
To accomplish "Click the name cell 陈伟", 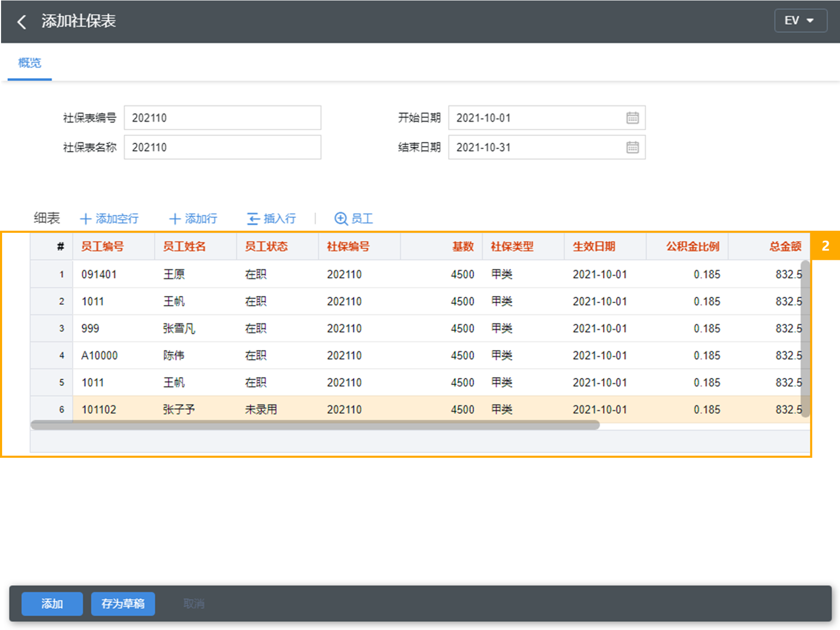I will tap(195, 355).
